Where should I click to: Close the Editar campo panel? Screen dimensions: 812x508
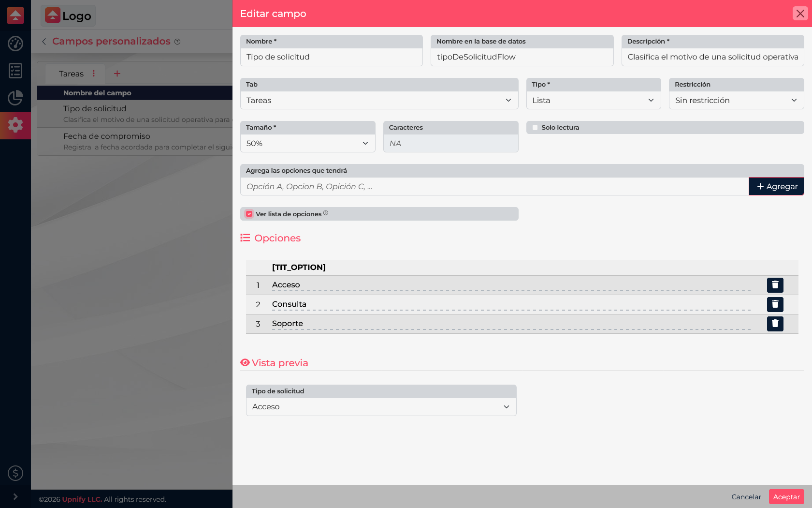[x=800, y=14]
